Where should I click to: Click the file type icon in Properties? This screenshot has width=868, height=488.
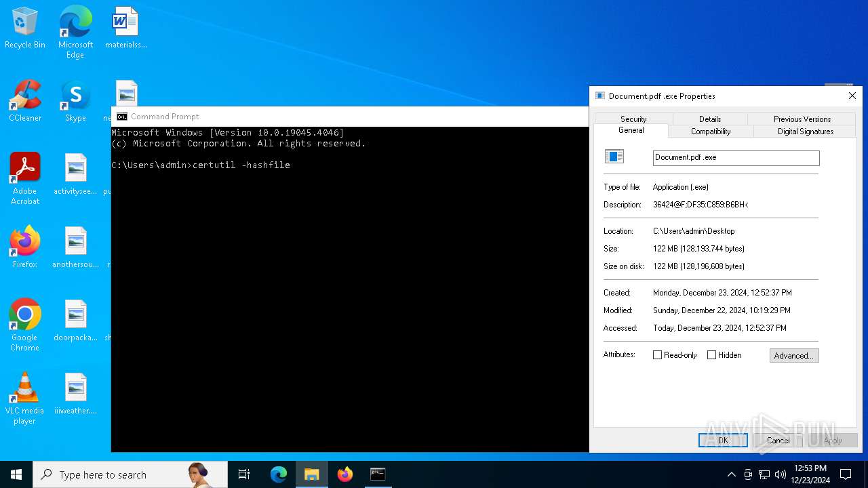614,157
